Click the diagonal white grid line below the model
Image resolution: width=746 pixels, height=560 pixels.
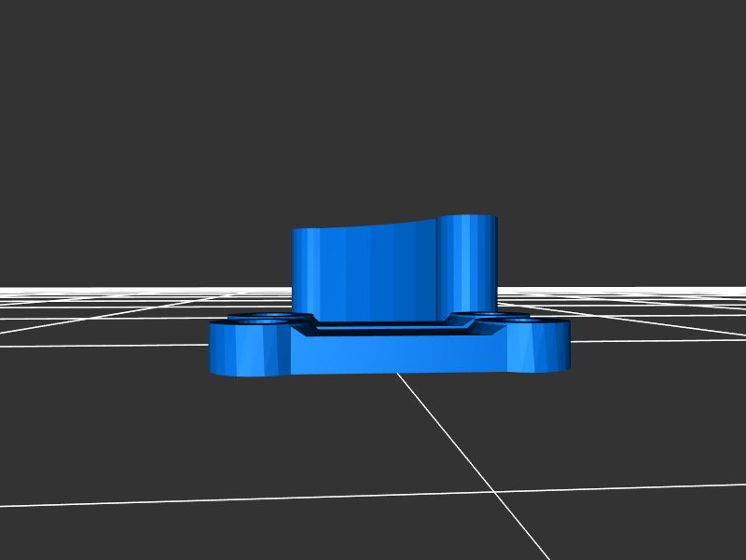click(466, 449)
